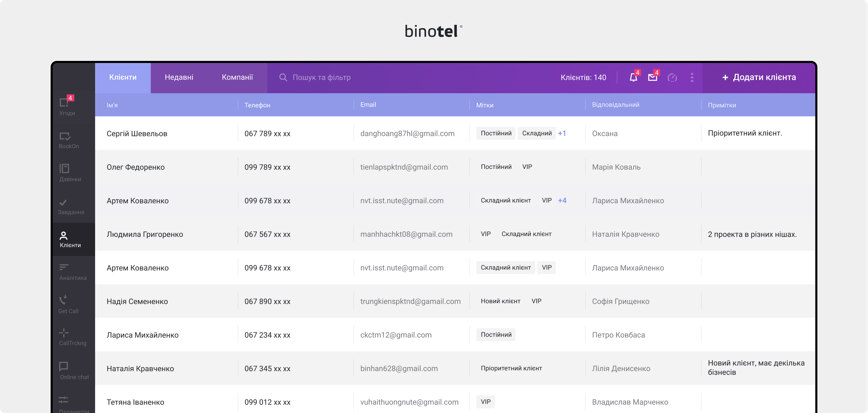Open the Get Call sidebar item
This screenshot has width=868, height=413.
coord(73,305)
